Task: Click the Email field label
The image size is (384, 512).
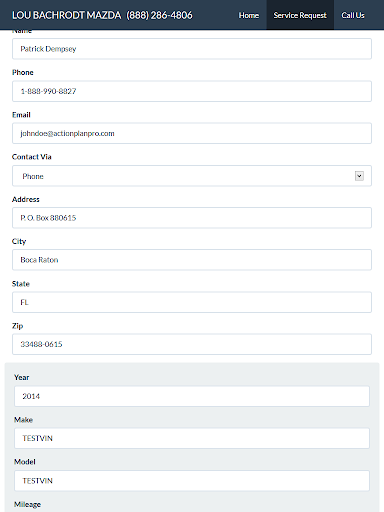Action: tap(21, 115)
